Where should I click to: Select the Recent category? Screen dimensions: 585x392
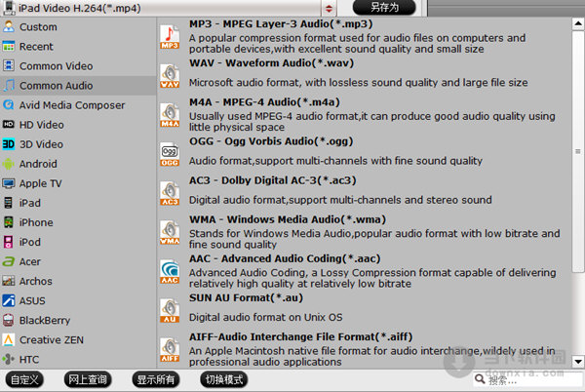point(78,47)
